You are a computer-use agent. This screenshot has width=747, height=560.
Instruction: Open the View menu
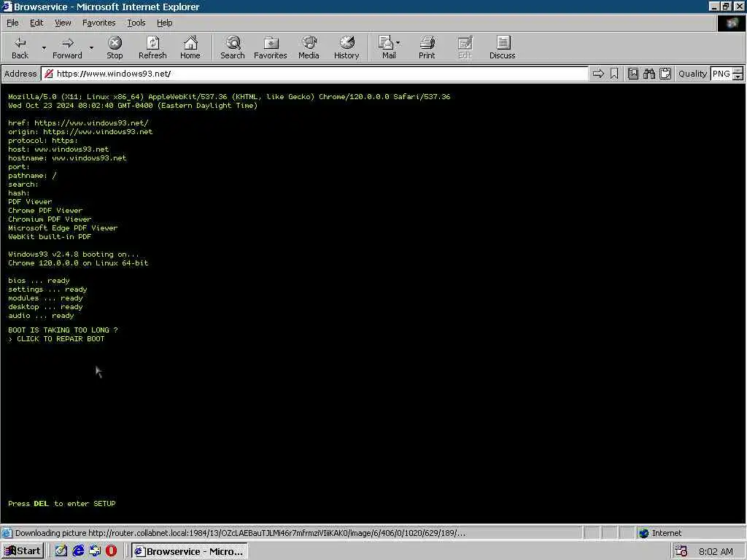point(63,23)
